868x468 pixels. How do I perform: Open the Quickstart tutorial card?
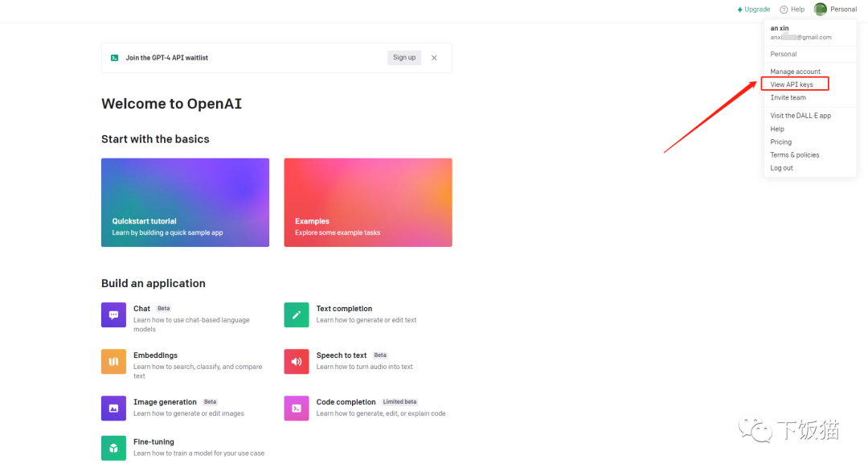[x=185, y=203]
